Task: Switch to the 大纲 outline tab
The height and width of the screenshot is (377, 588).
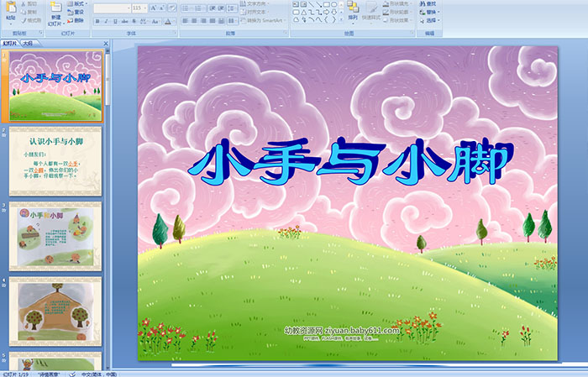Action: pyautogui.click(x=28, y=44)
